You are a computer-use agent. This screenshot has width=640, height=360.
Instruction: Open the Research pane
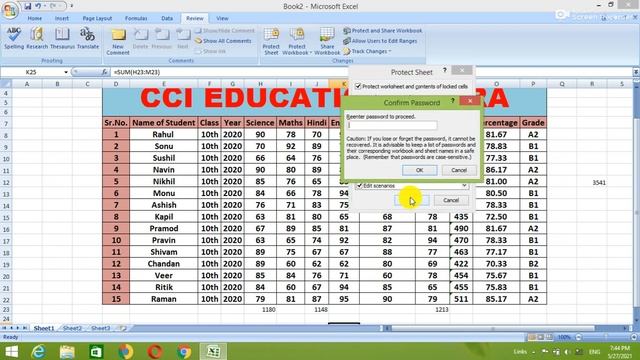(x=37, y=38)
